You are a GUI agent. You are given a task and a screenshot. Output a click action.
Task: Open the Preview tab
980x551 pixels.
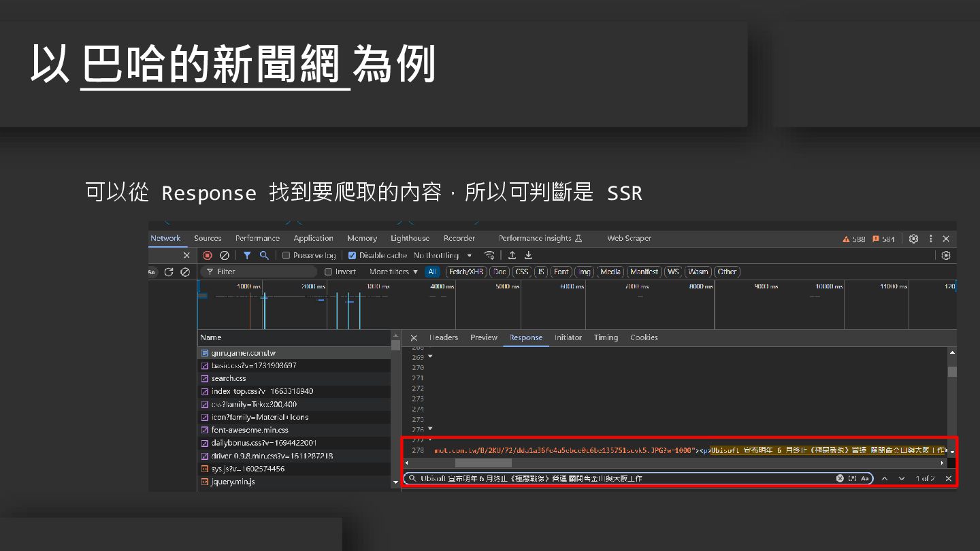coord(484,337)
